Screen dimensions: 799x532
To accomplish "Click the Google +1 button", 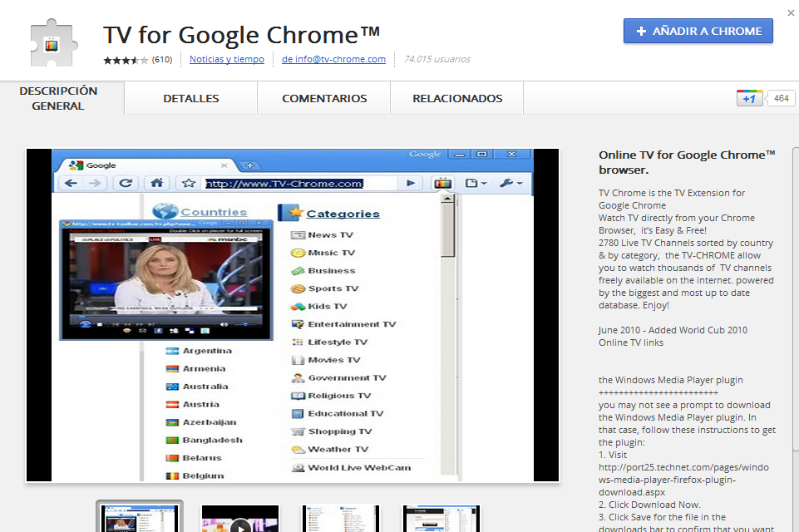I will pos(750,98).
